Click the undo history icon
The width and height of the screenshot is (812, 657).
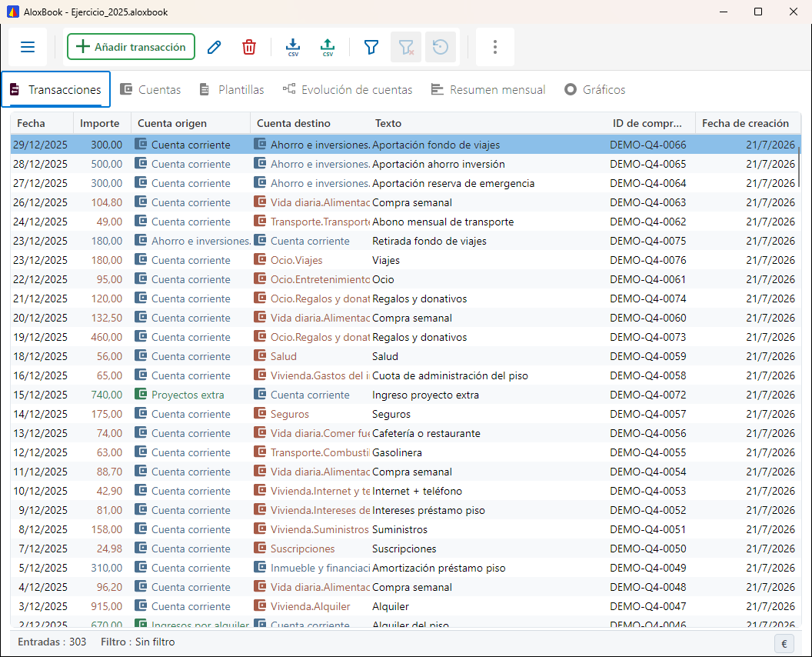(441, 47)
